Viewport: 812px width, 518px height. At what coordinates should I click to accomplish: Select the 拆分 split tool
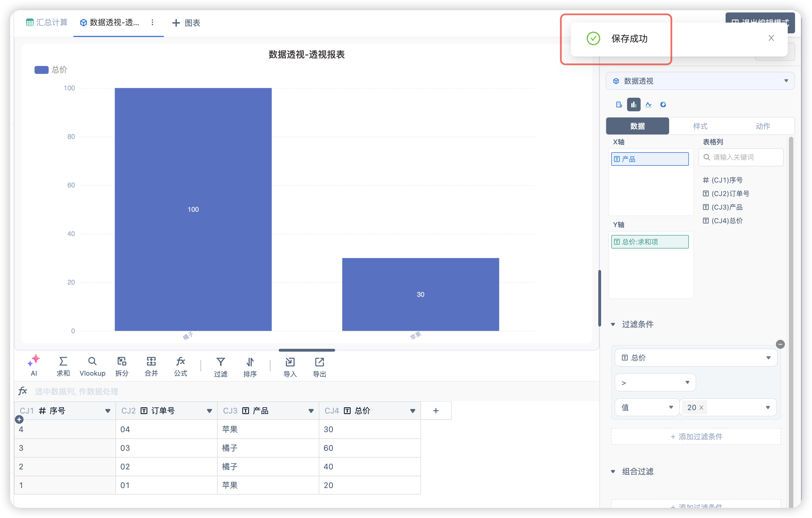(122, 366)
